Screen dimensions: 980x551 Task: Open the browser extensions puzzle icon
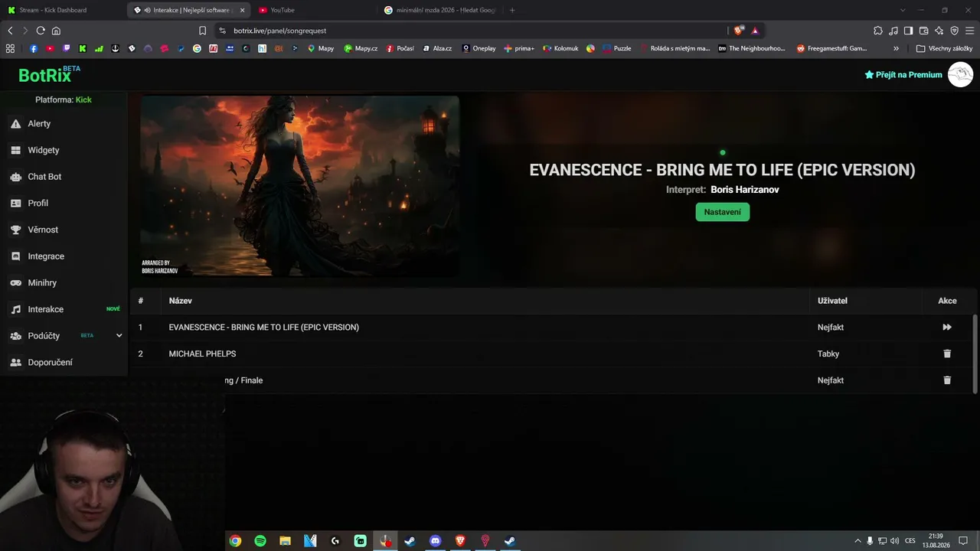(878, 31)
